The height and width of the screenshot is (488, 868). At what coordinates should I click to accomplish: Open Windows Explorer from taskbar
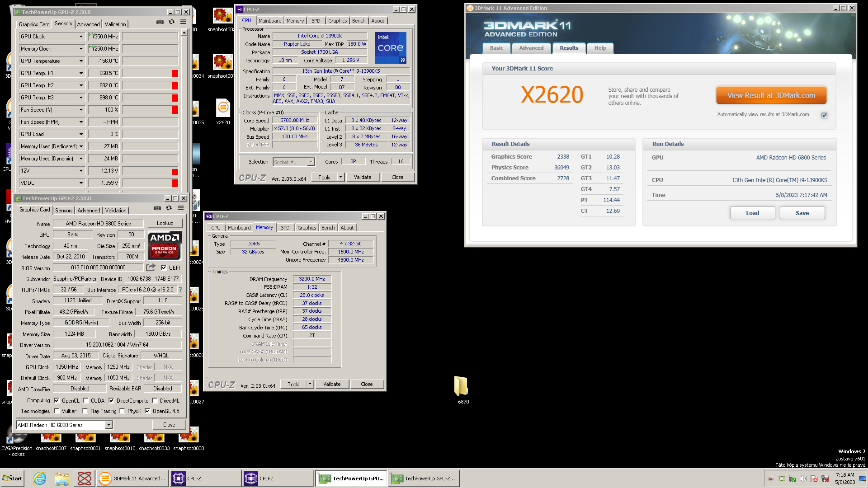pos(62,479)
